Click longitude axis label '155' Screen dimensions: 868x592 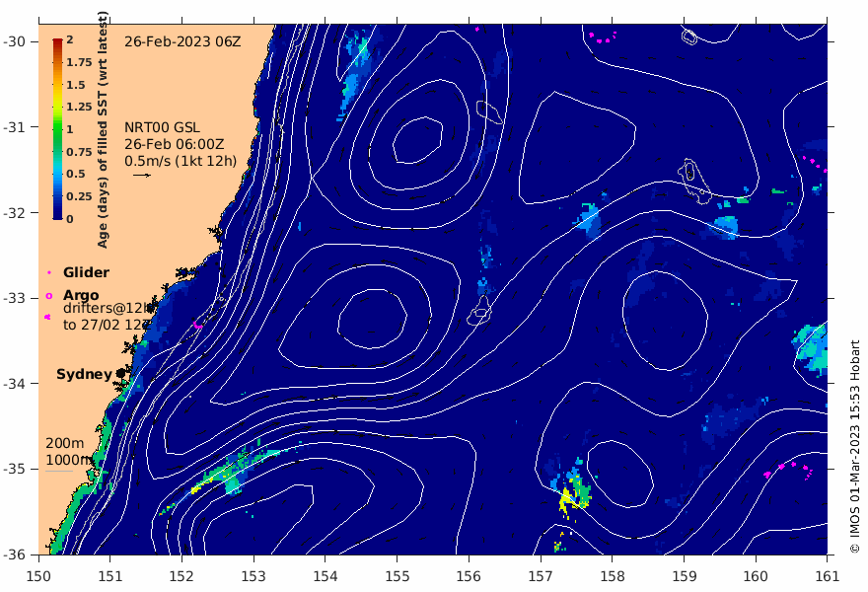point(397,576)
